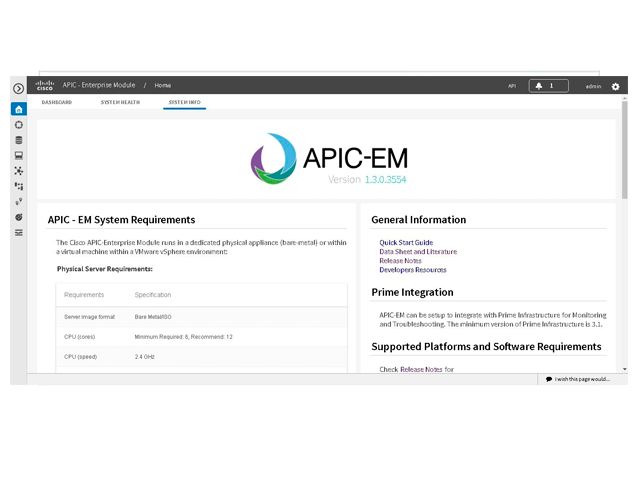This screenshot has width=640, height=480.
Task: Open the admin user menu
Action: pos(593,87)
